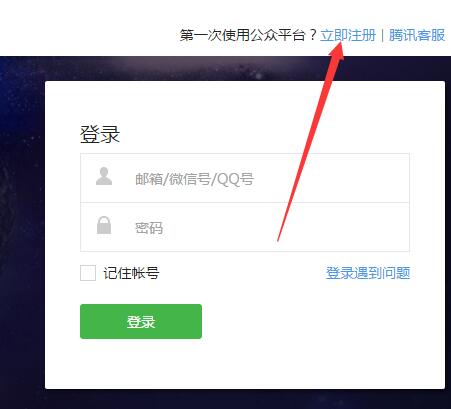Click blank header area left of prompt text

[x=87, y=33]
